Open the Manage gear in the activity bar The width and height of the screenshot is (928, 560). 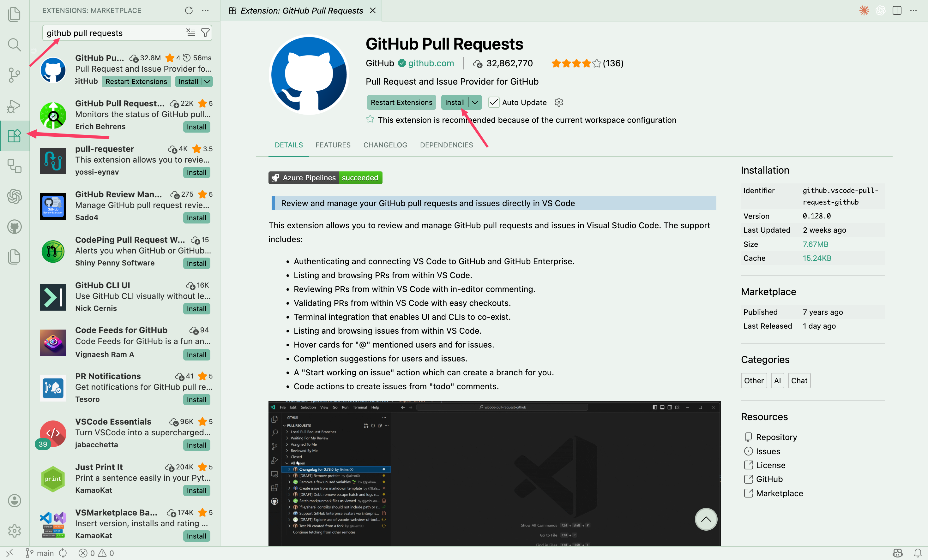click(x=14, y=531)
